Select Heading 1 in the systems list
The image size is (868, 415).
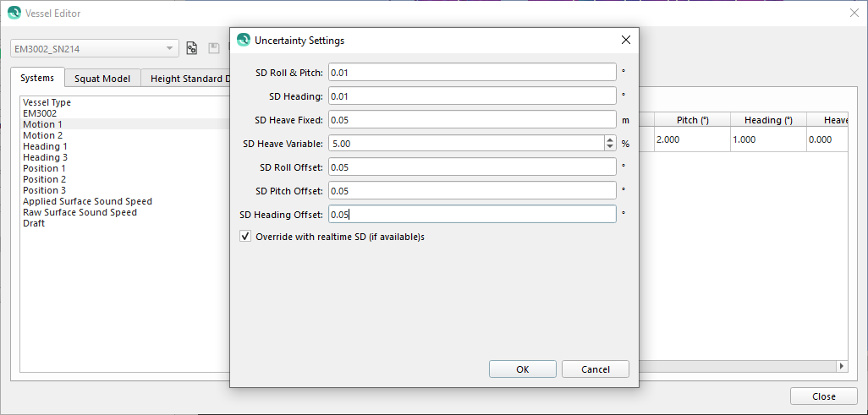[x=46, y=146]
